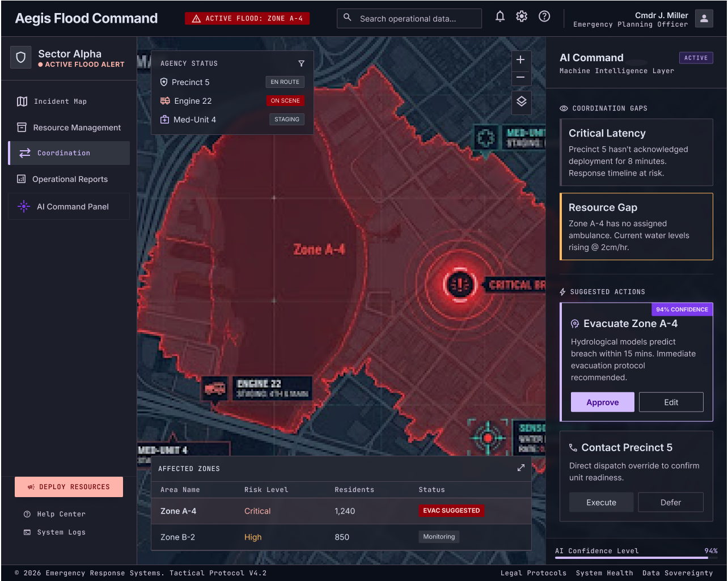Screen dimensions: 728x581
Task: Click the warning triangle in flood banner
Action: 196,19
